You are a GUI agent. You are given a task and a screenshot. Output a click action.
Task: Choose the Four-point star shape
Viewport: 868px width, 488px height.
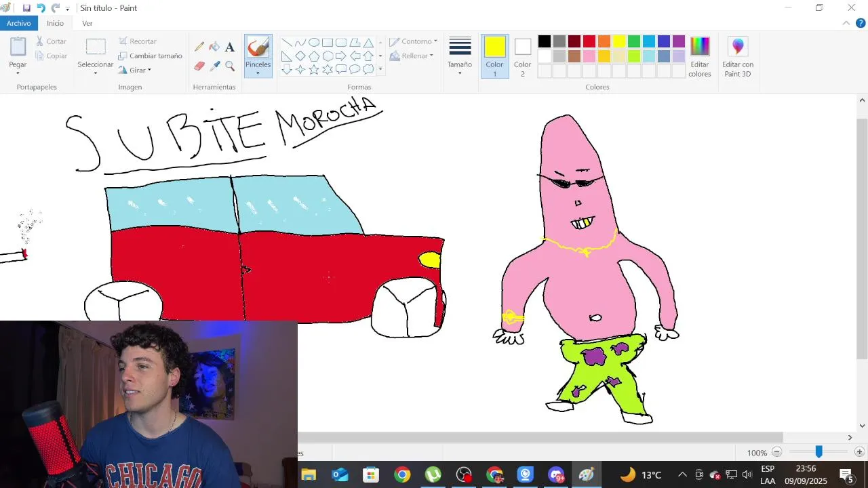pyautogui.click(x=300, y=69)
